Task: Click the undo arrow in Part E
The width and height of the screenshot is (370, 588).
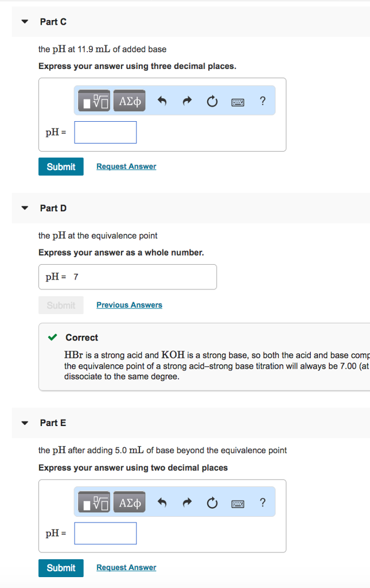Action: click(x=162, y=503)
